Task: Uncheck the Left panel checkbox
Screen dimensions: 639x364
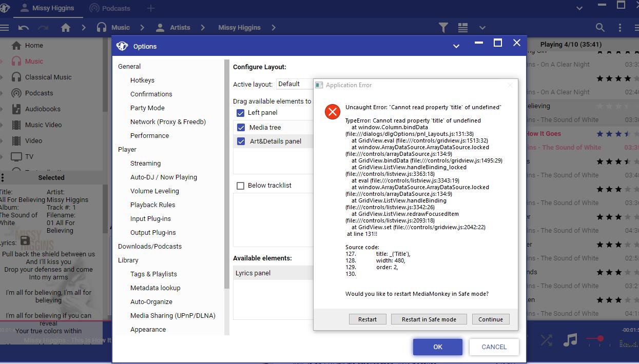Action: click(240, 113)
